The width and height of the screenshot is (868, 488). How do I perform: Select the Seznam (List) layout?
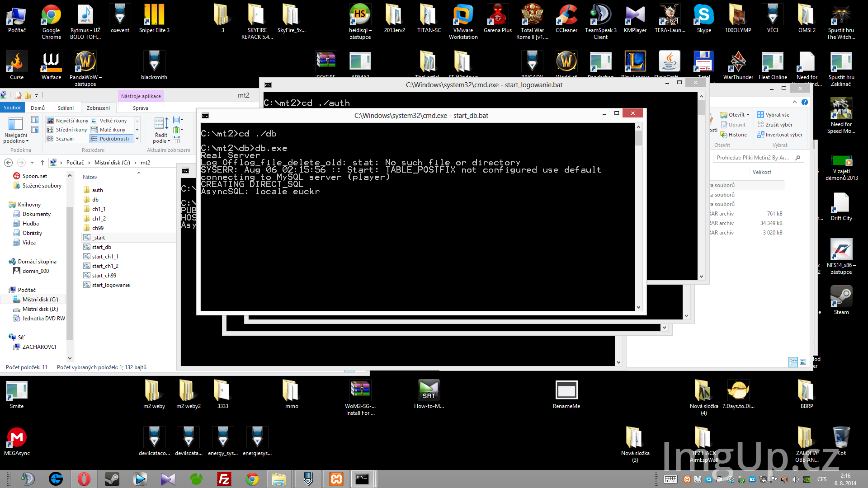pos(61,139)
